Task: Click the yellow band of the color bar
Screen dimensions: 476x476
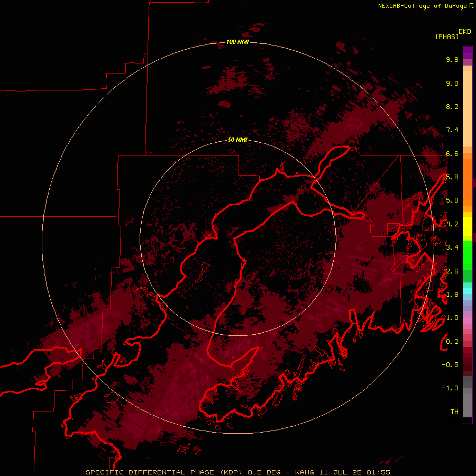Action: (467, 226)
